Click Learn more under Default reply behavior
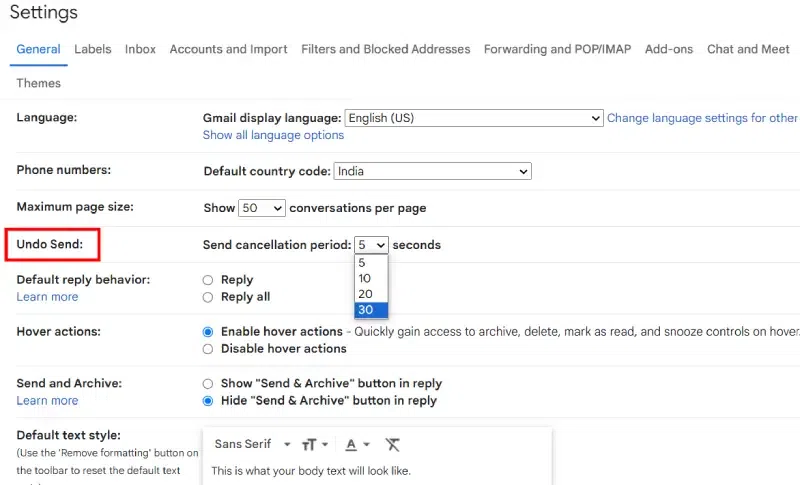This screenshot has height=485, width=800. pos(47,297)
